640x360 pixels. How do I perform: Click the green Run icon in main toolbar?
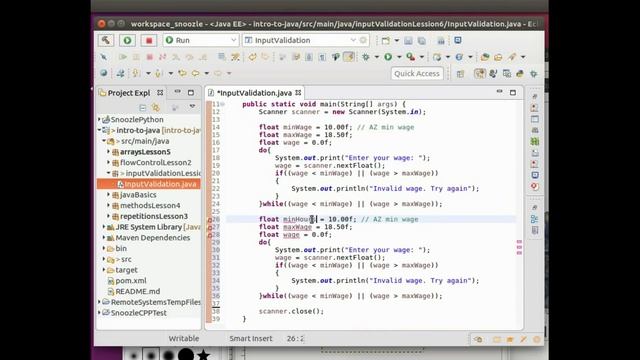[x=388, y=57]
